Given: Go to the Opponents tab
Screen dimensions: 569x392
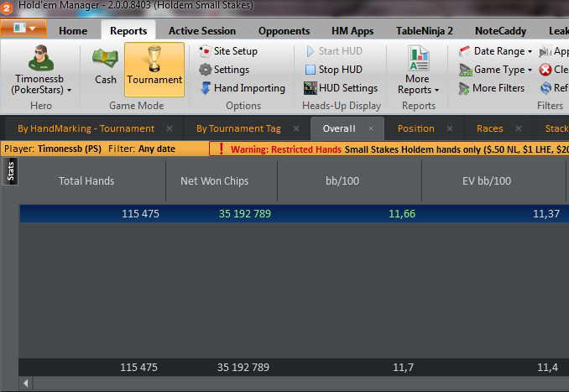Looking at the screenshot, I should (284, 31).
